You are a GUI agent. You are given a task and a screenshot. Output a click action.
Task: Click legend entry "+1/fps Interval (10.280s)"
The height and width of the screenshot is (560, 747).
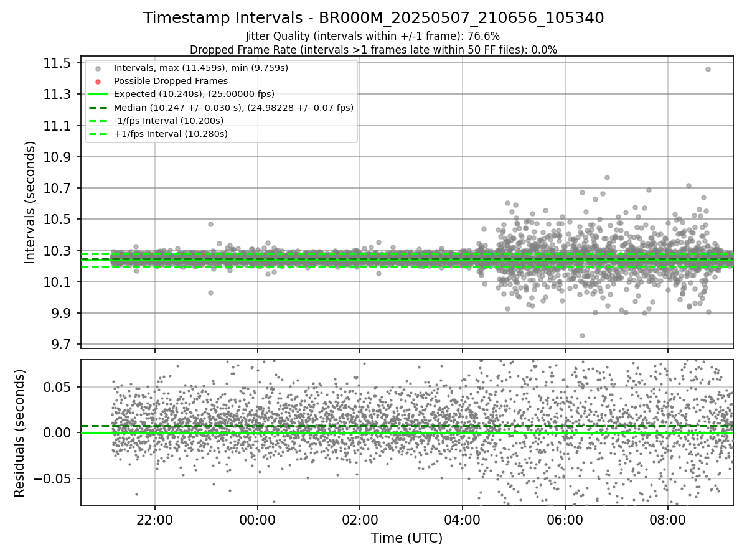point(171,134)
